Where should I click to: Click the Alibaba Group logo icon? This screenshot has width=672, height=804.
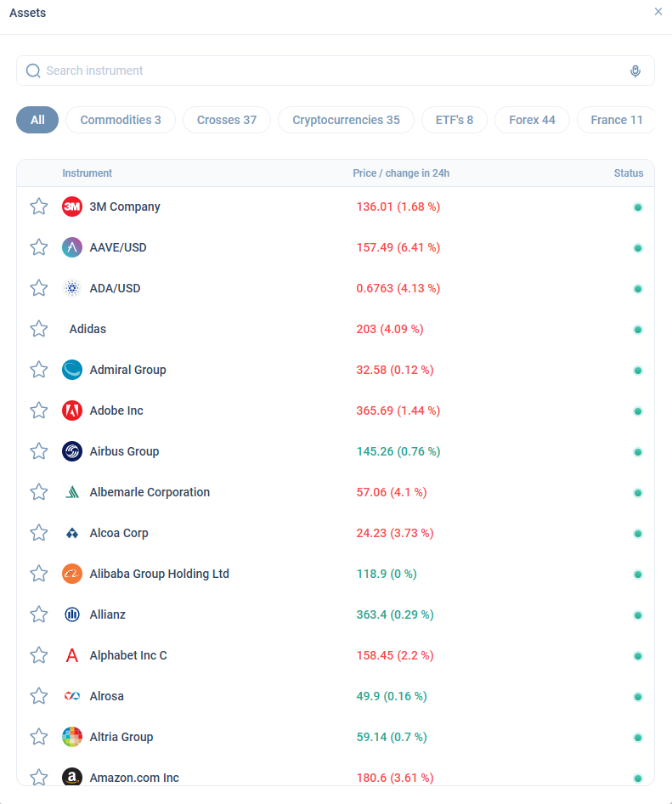pos(72,574)
